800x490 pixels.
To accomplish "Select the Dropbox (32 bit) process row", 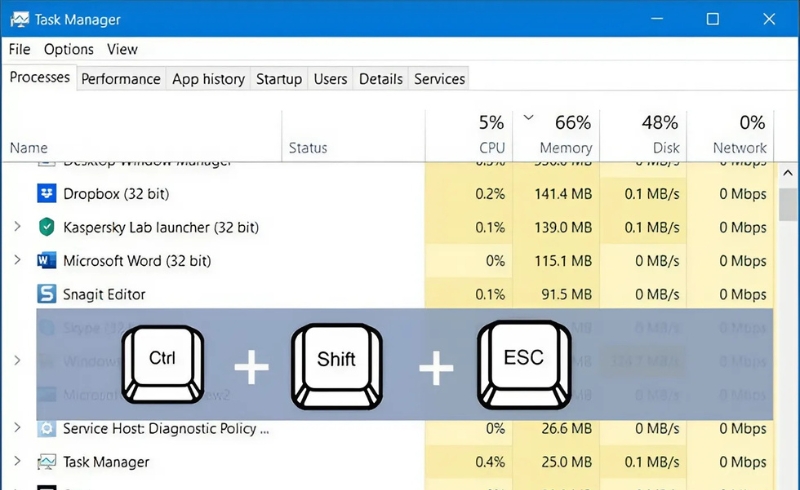I will click(388, 193).
